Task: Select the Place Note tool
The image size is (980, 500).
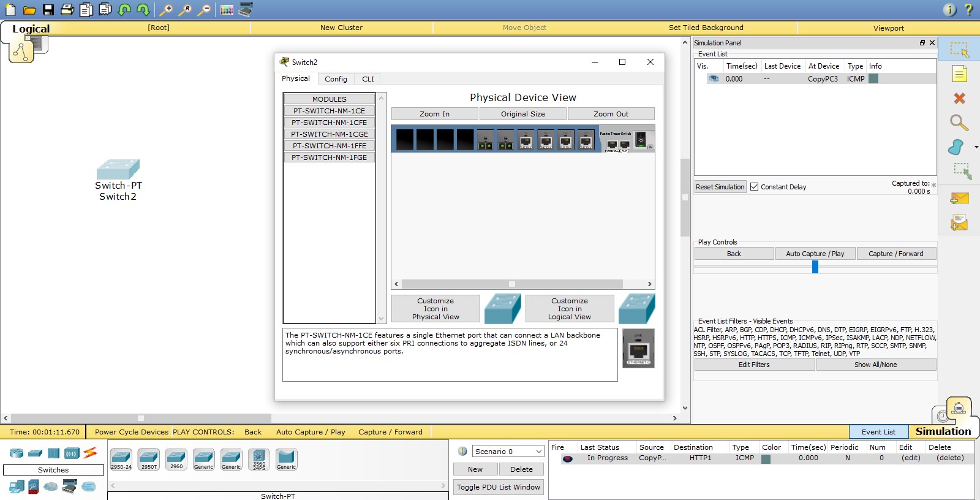Action: click(959, 74)
